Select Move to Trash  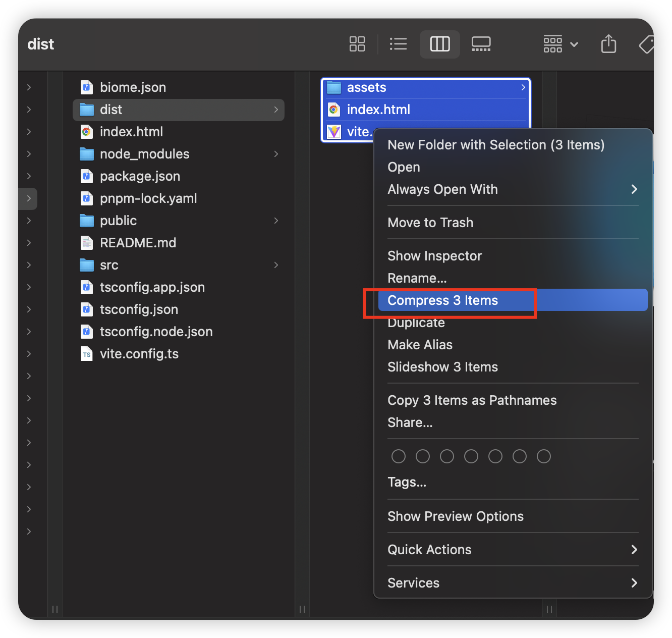coord(430,223)
